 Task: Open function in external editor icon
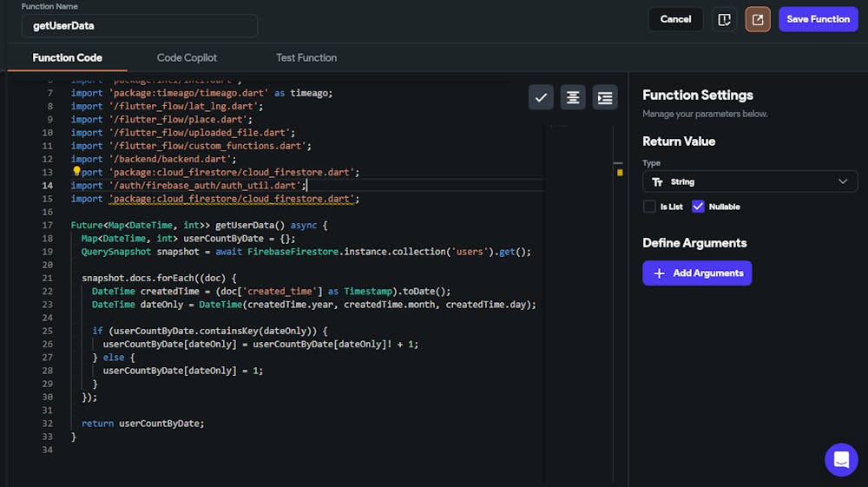(758, 19)
